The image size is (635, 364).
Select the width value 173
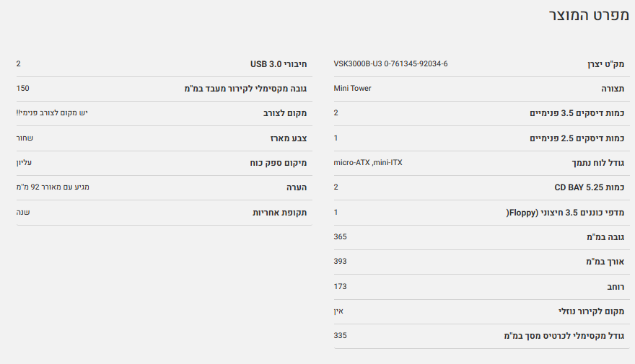point(341,286)
